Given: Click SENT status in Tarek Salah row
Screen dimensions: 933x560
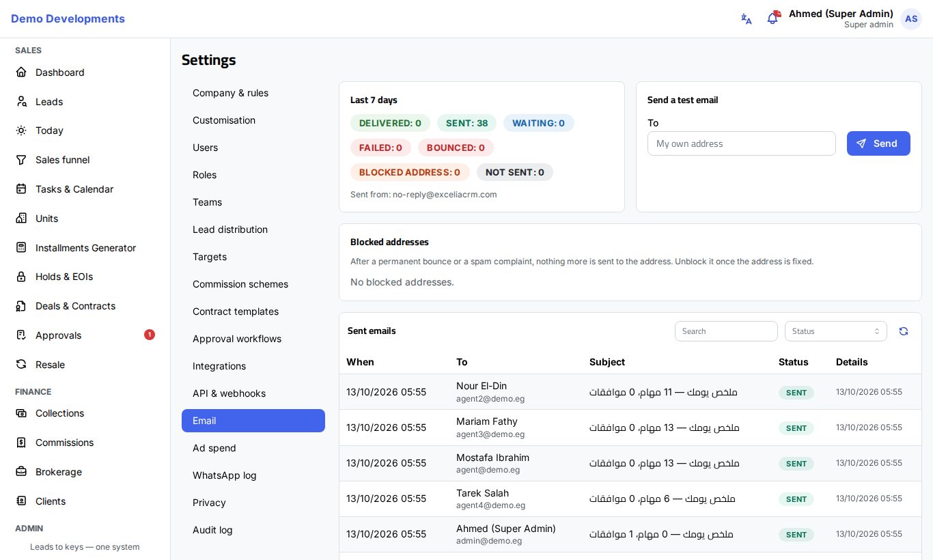Looking at the screenshot, I should pos(796,499).
